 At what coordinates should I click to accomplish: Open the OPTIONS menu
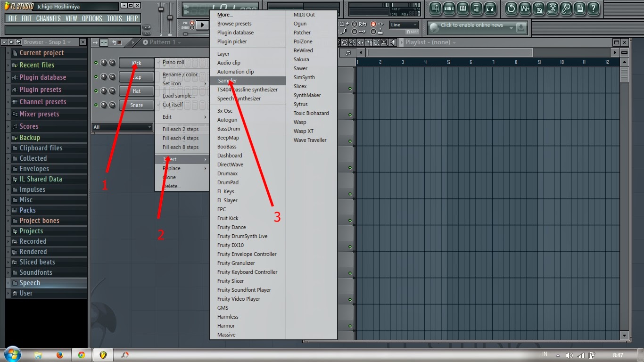pyautogui.click(x=92, y=18)
